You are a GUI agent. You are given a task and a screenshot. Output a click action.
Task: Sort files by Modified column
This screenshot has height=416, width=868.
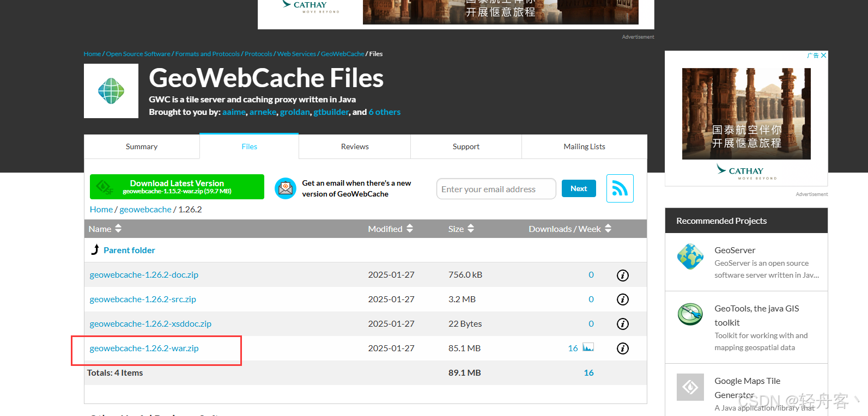[390, 229]
